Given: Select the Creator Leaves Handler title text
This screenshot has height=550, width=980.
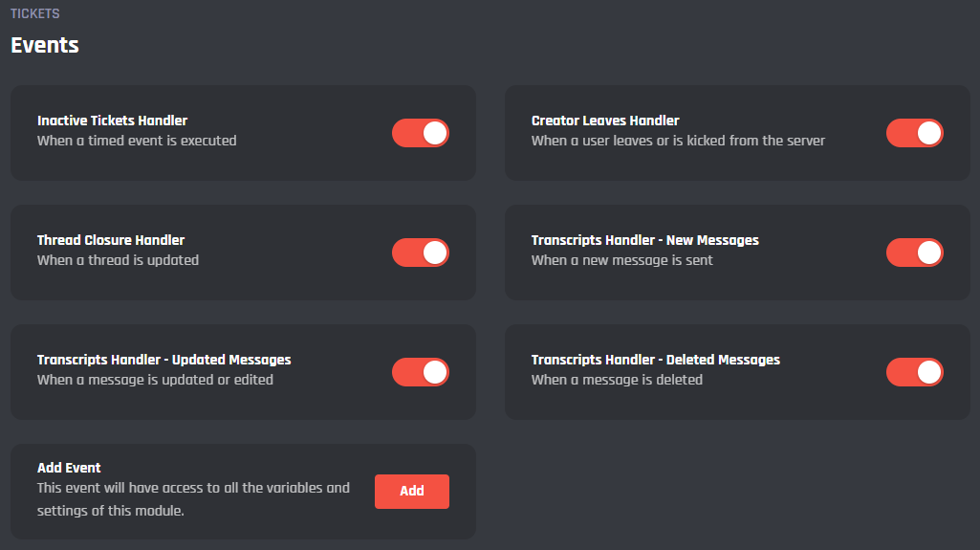Looking at the screenshot, I should [x=605, y=121].
